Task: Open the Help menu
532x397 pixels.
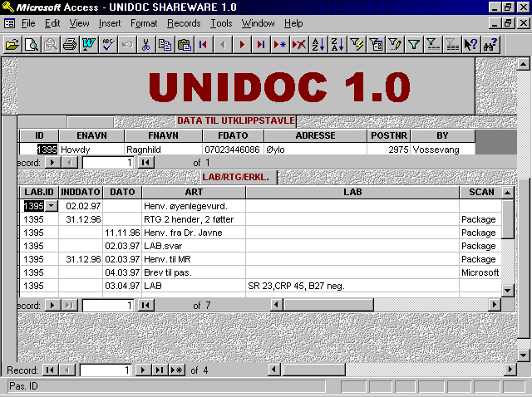Action: pyautogui.click(x=293, y=23)
